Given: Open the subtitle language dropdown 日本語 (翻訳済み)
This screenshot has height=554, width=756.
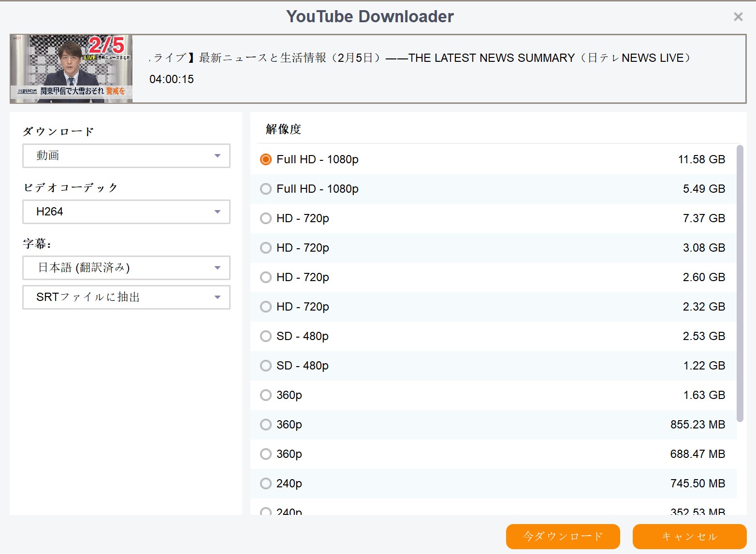Looking at the screenshot, I should [126, 268].
